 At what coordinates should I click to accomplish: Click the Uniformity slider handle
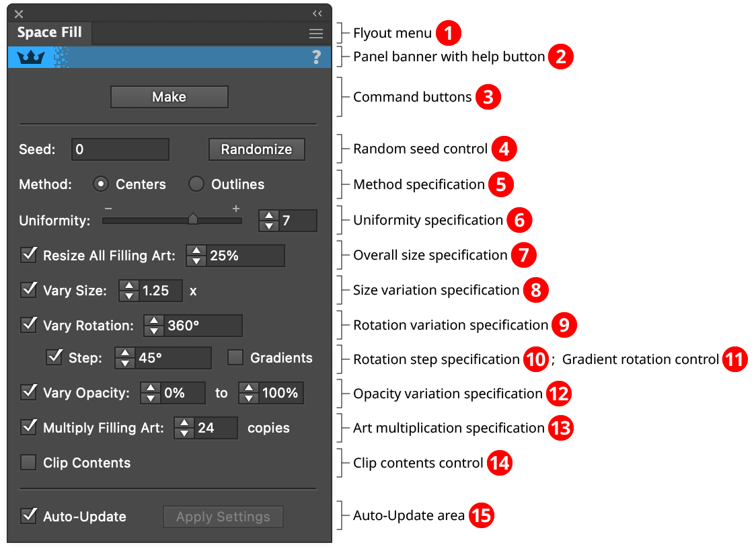click(192, 219)
